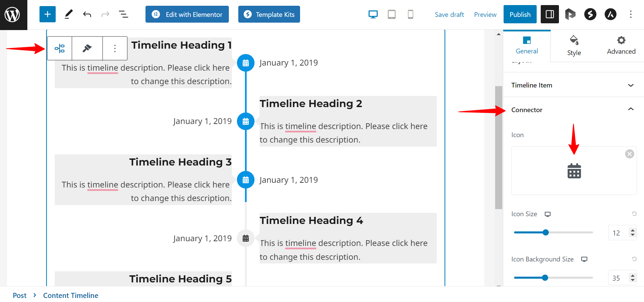The width and height of the screenshot is (644, 302).
Task: Open the block inserter plus button
Action: point(48,14)
